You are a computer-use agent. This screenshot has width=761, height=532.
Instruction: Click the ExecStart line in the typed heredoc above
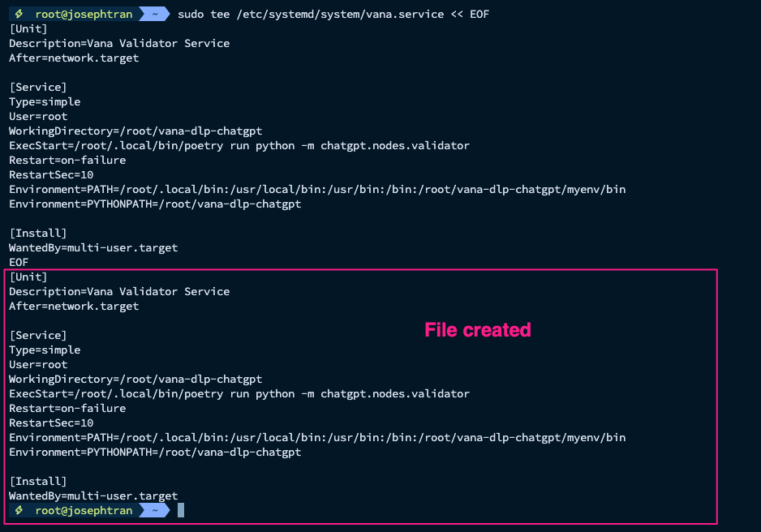tap(239, 145)
